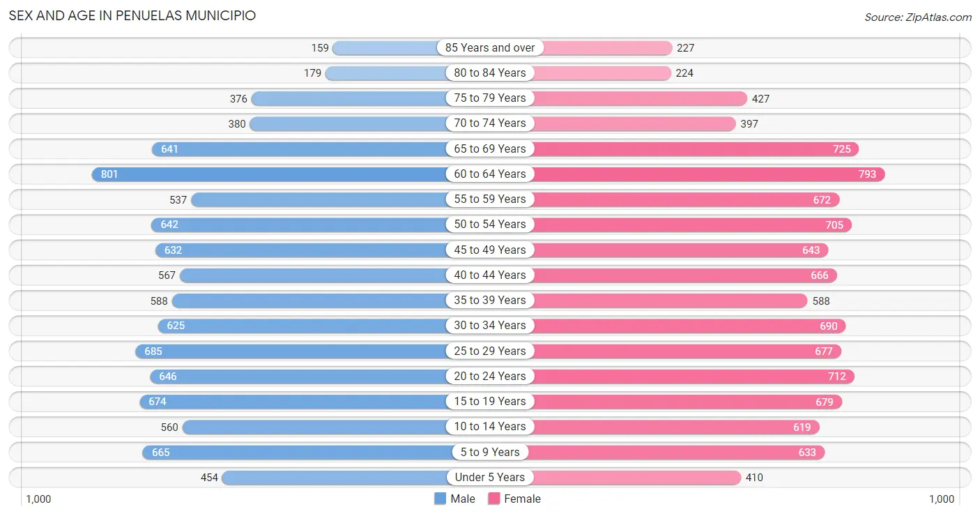The height and width of the screenshot is (516, 980).
Task: Click the 50 to 54 Years age label
Action: [x=490, y=225]
